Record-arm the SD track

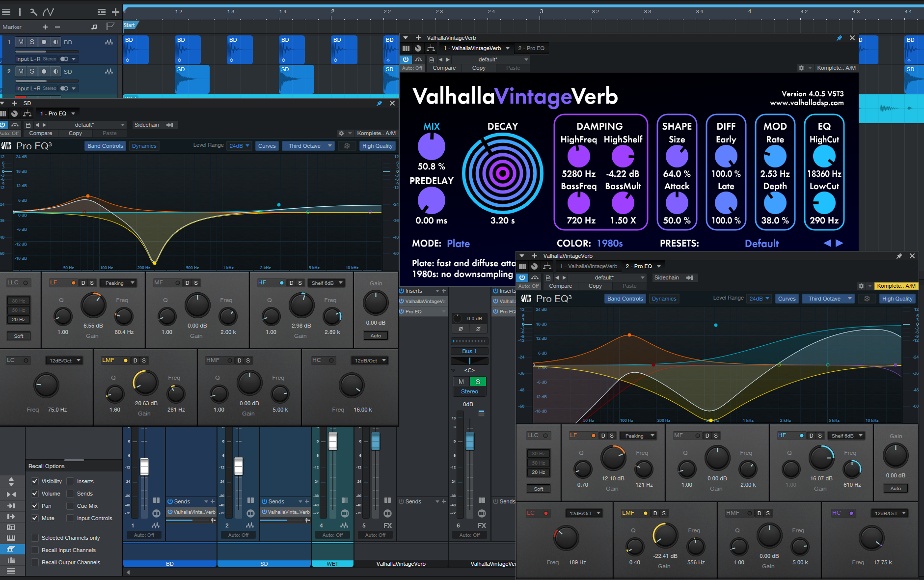[x=44, y=72]
